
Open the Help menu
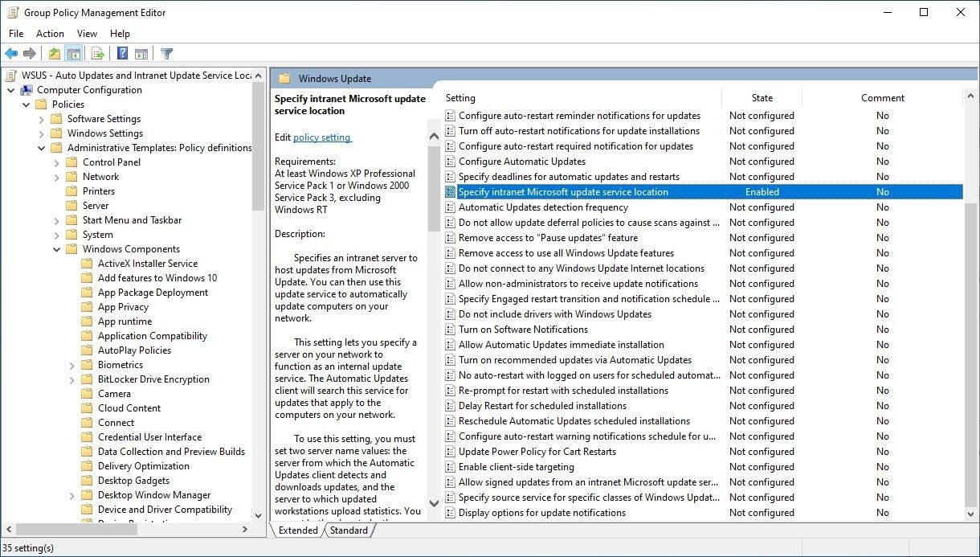click(120, 34)
